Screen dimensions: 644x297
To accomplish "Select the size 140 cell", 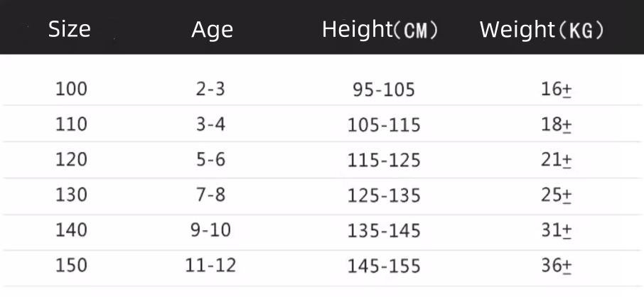I will (x=72, y=229).
